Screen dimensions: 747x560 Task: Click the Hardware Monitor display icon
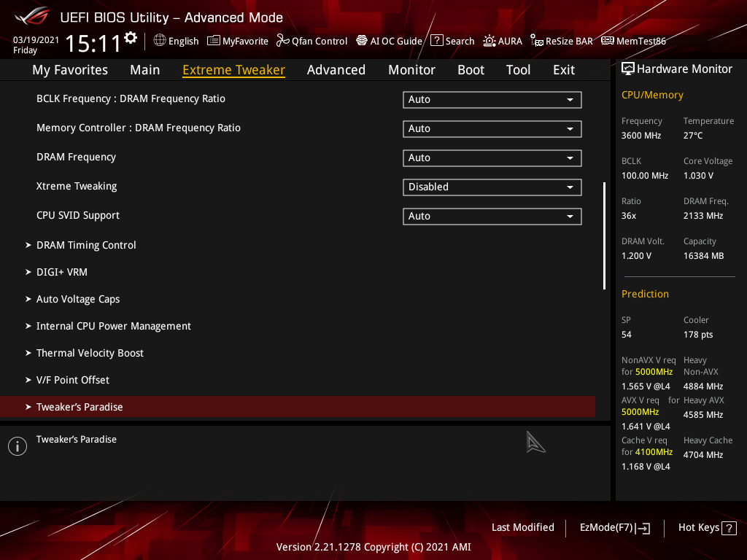coord(628,69)
